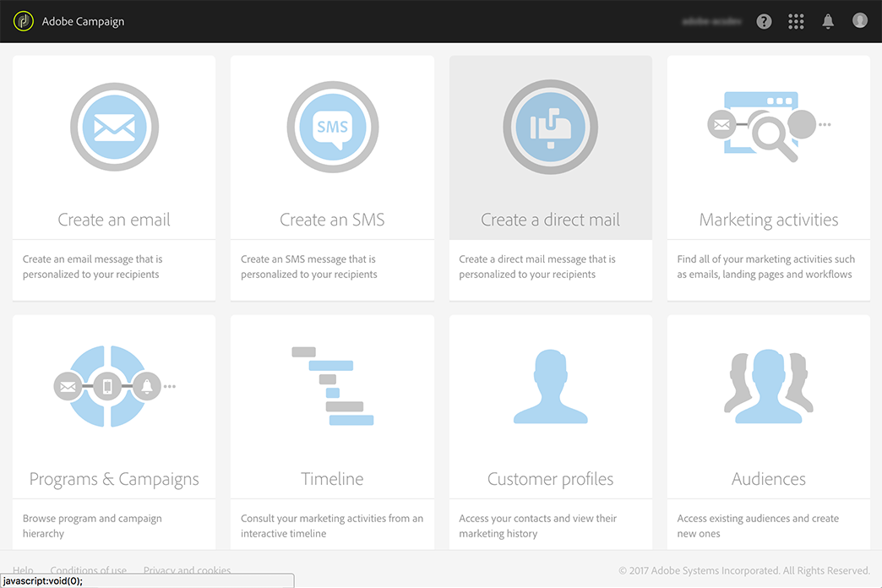This screenshot has height=588, width=882.
Task: Open the Customer profiles title
Action: (x=550, y=479)
